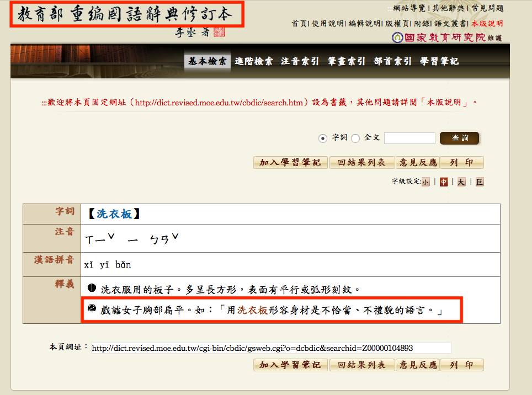This screenshot has height=395, width=532.
Task: Click upper 意見反應 button above the table
Action: point(418,162)
